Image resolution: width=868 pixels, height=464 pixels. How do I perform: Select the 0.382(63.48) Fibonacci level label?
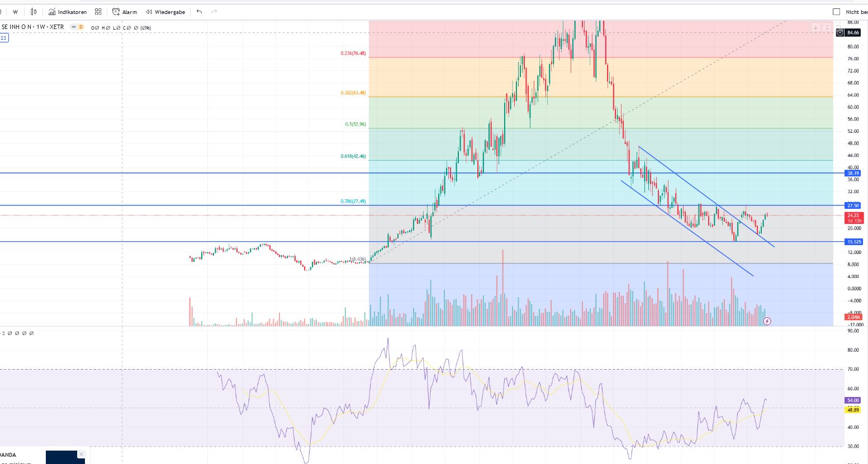[353, 93]
